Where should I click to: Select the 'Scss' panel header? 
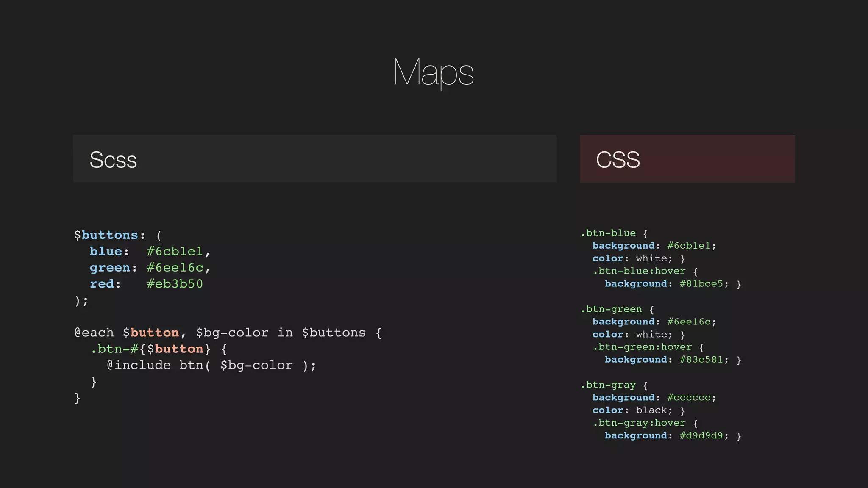coord(314,159)
